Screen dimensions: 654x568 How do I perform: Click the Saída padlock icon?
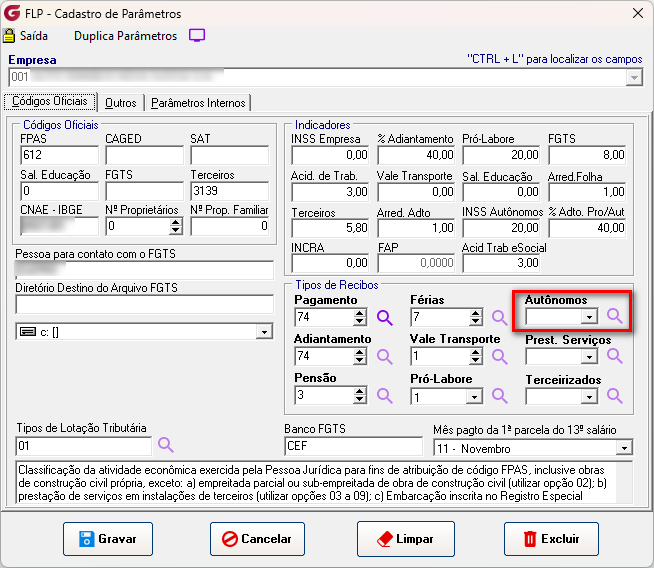(9, 36)
